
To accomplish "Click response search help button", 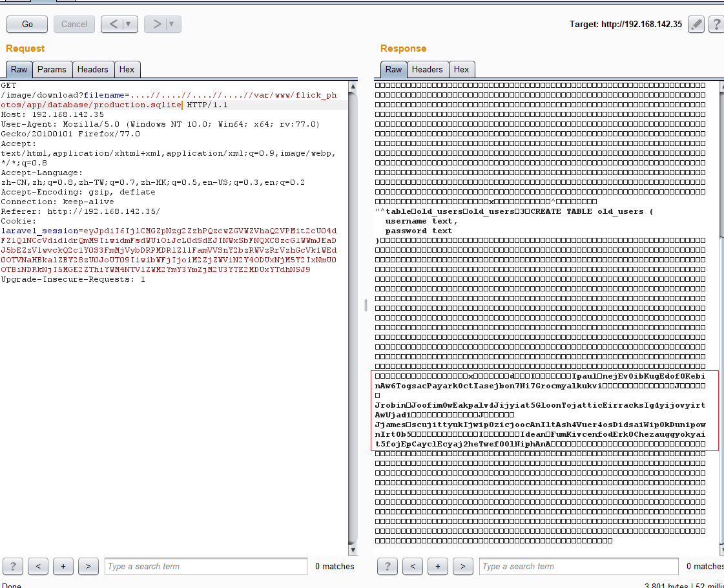I will pyautogui.click(x=388, y=566).
